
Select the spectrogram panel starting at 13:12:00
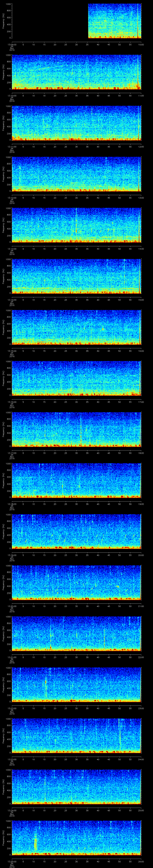tap(77, 174)
